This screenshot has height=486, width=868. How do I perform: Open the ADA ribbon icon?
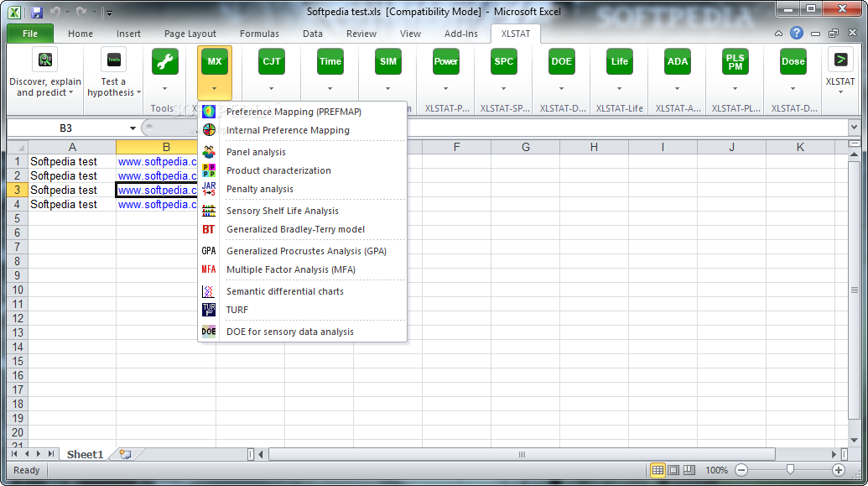[677, 61]
